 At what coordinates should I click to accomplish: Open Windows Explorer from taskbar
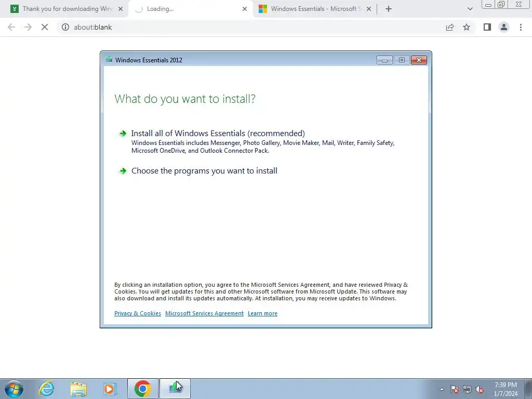coord(78,389)
